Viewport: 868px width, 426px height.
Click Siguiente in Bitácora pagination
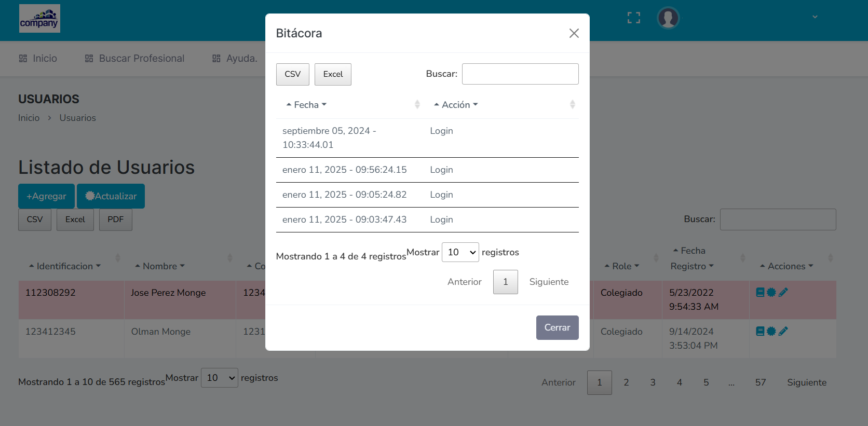(549, 282)
